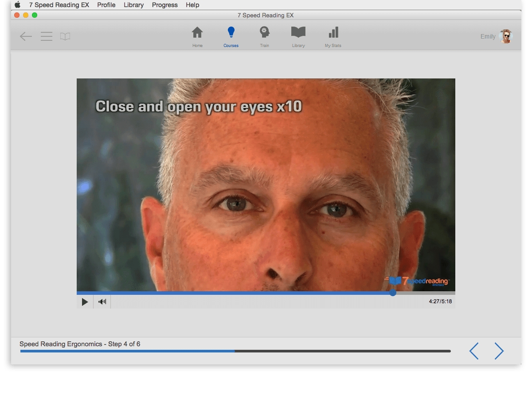Open the Apple system menu
The image size is (532, 399).
pos(18,5)
